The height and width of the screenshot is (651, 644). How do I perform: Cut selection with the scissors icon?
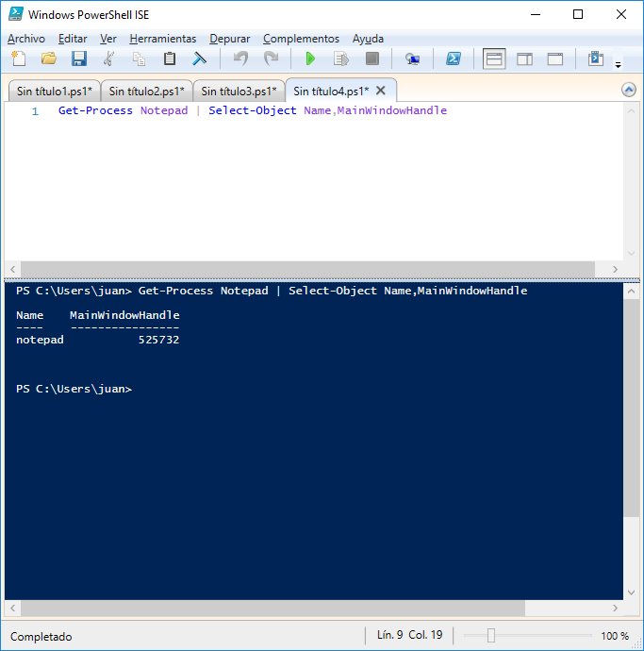(108, 58)
